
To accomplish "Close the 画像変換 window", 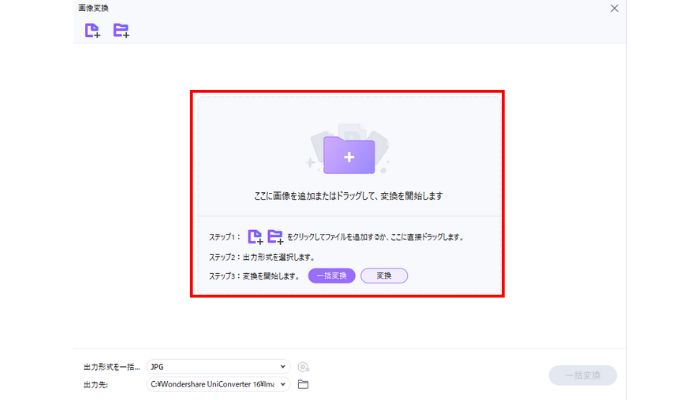I will [x=614, y=8].
